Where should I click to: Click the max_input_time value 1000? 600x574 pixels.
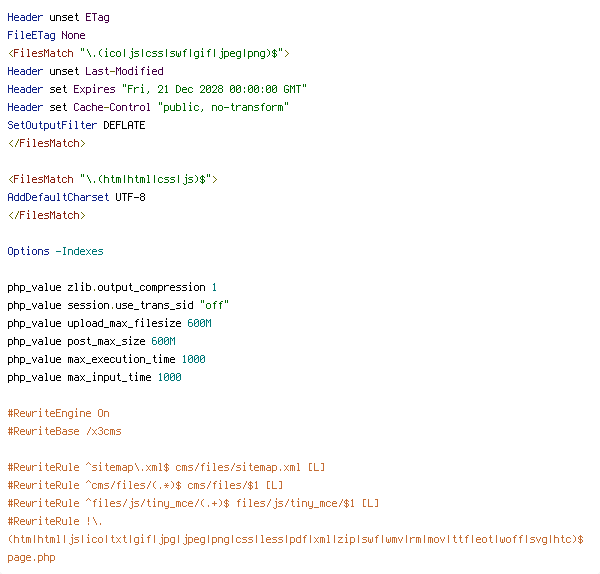pyautogui.click(x=170, y=377)
